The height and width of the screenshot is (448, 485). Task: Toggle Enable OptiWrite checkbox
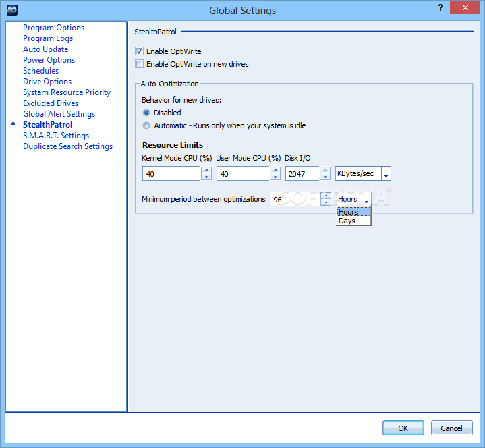139,51
